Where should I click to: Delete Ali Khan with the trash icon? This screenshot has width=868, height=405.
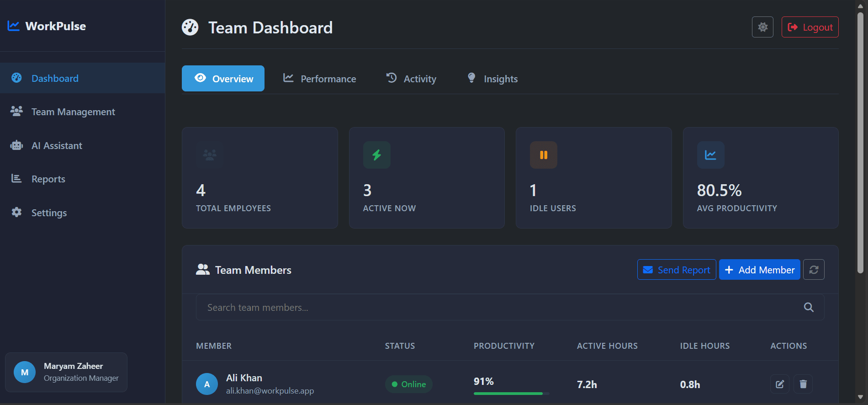tap(803, 384)
